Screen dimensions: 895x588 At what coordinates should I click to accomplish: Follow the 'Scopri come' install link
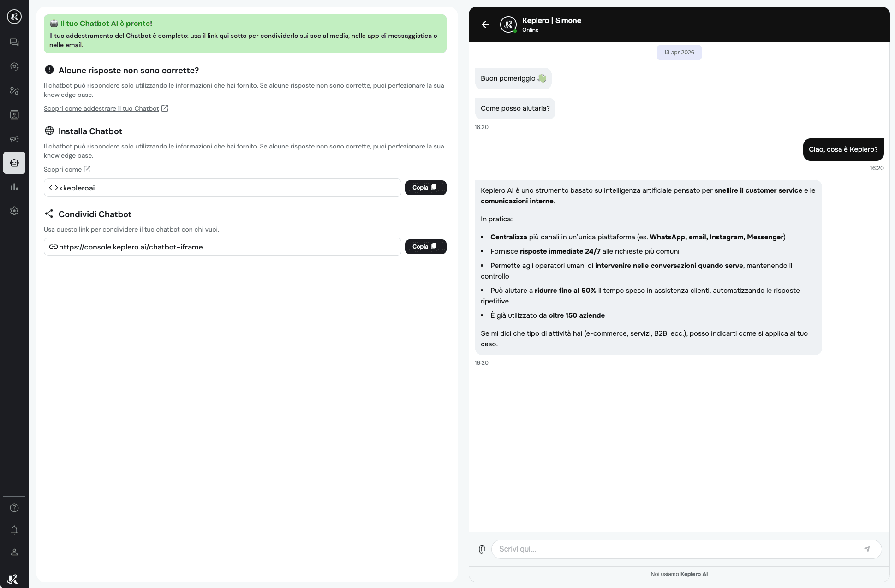[63, 169]
